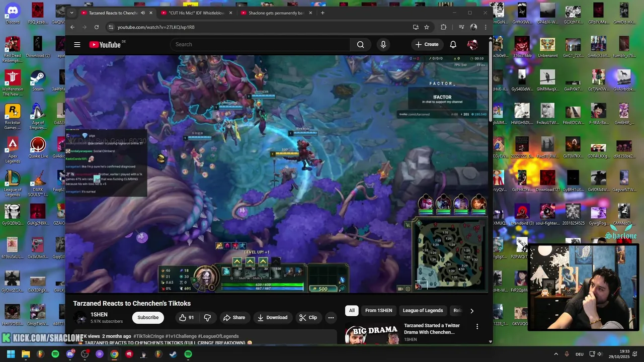
Task: Open the #LeagueOfLegends hashtag link
Action: click(218, 336)
